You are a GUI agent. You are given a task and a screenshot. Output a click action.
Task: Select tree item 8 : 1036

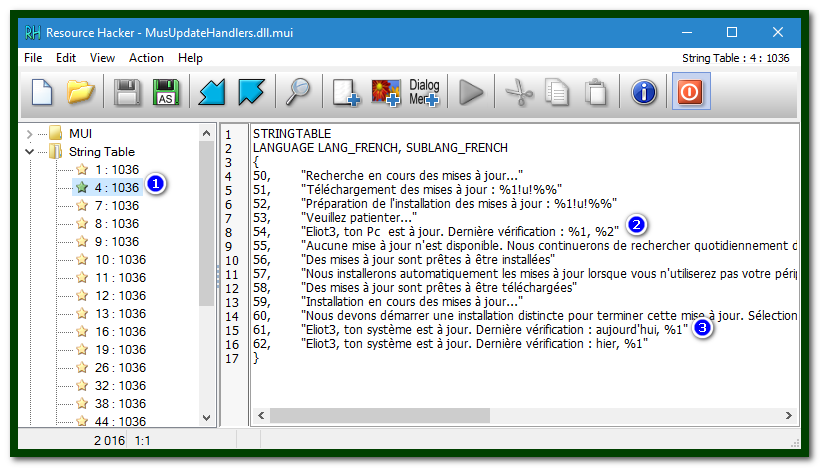tap(117, 223)
